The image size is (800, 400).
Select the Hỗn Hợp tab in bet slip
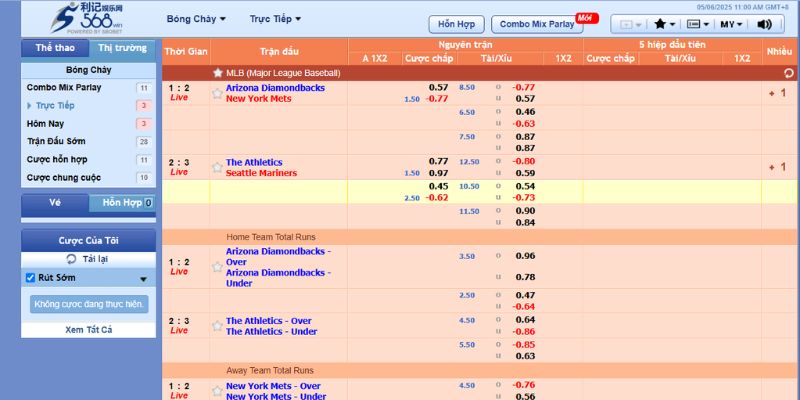coord(122,203)
